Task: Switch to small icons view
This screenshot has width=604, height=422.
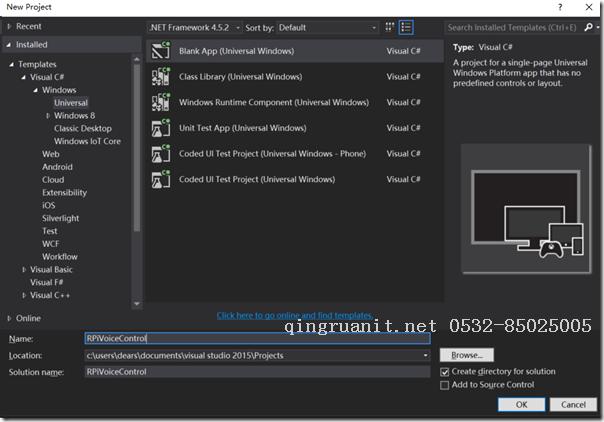Action: 389,27
